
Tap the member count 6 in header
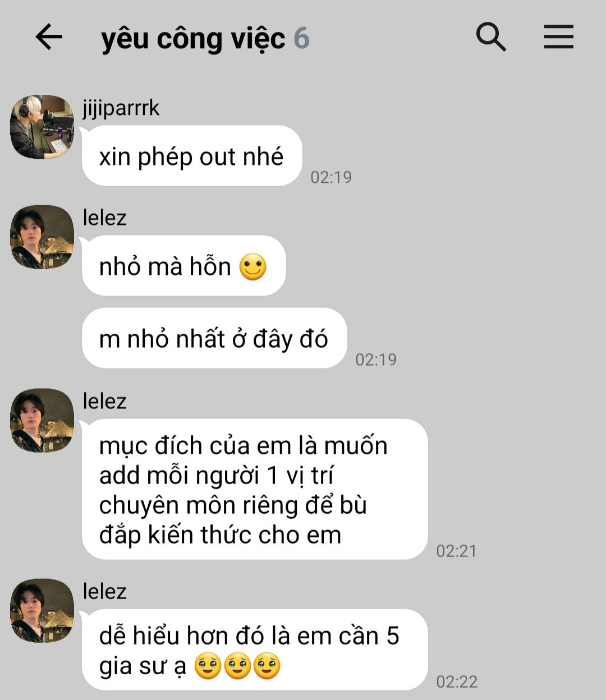point(301,38)
